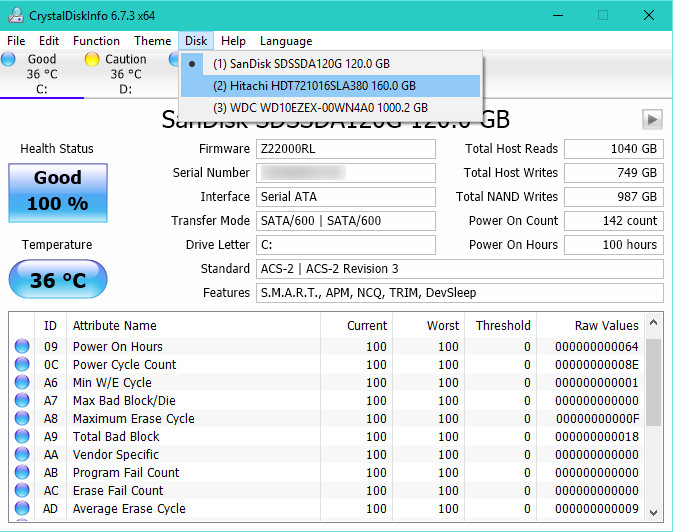The width and height of the screenshot is (673, 532).
Task: Click the status dot for Average Erase Cycle
Action: click(22, 508)
